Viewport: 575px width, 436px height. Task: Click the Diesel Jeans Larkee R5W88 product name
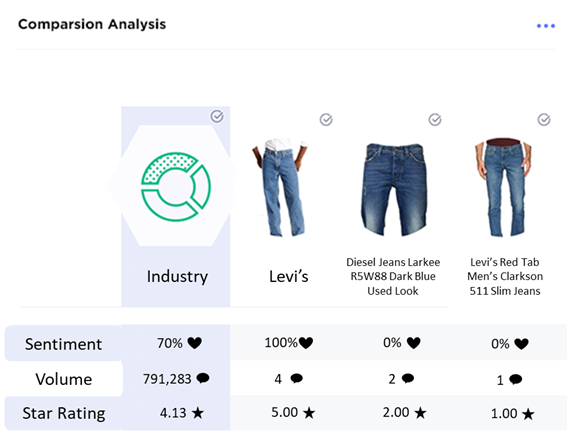(x=393, y=276)
